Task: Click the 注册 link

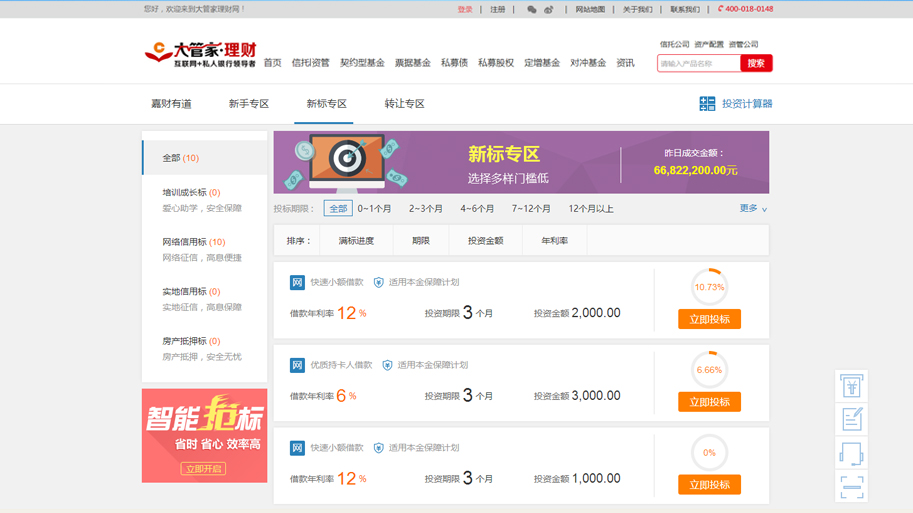Action: tap(497, 9)
